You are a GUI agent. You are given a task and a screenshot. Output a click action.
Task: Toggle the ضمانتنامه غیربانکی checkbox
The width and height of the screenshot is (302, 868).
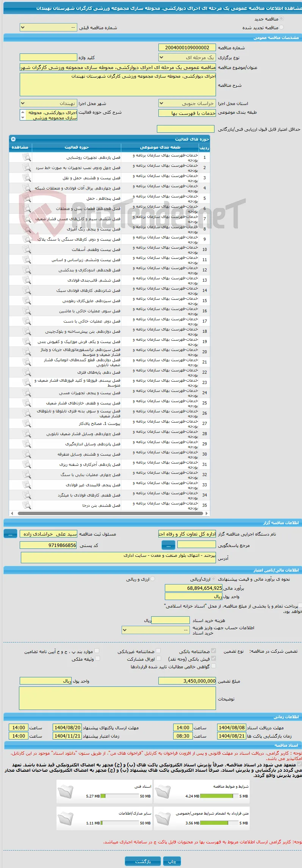(158, 651)
